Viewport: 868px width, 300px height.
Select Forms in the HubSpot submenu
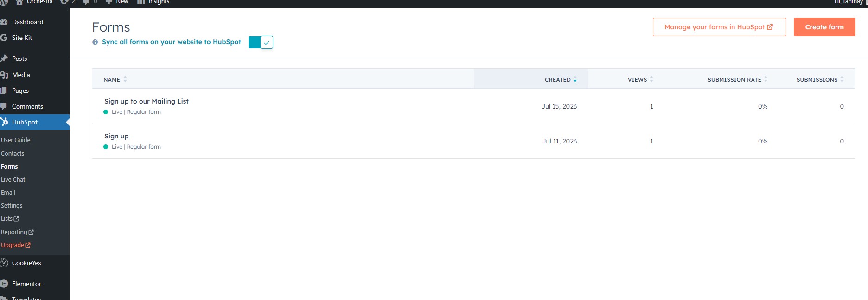(x=9, y=166)
